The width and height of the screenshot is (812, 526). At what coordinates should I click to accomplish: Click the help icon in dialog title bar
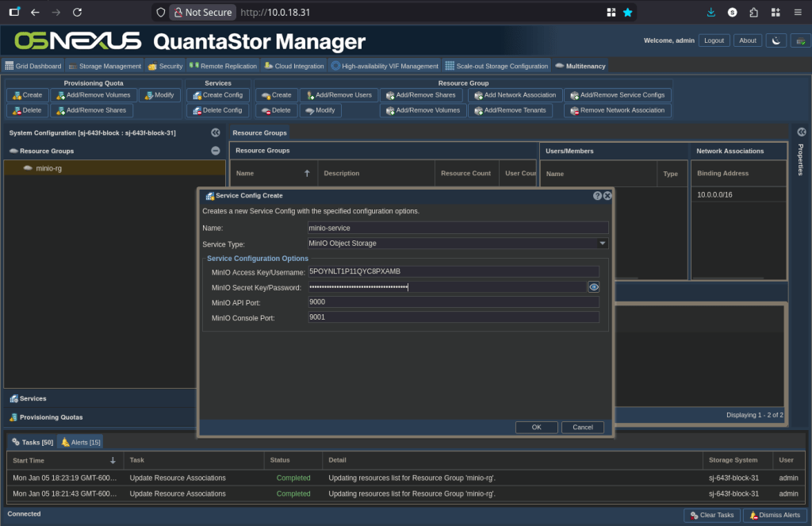(597, 195)
